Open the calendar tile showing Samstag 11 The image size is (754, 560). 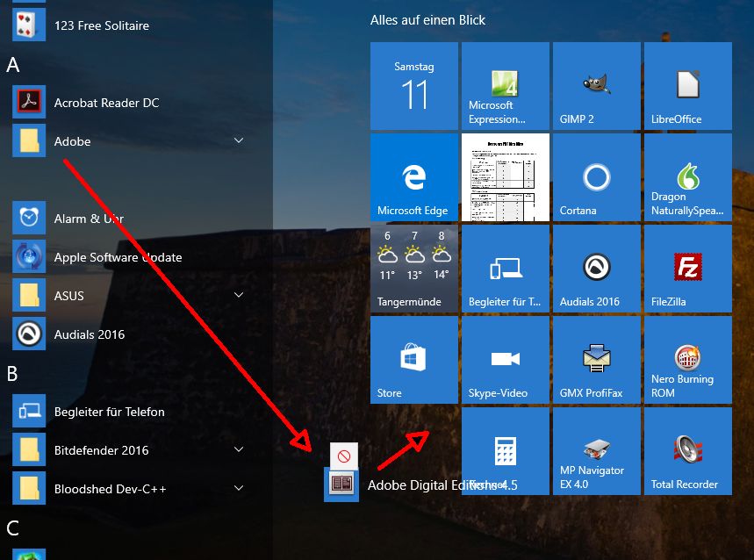coord(414,86)
